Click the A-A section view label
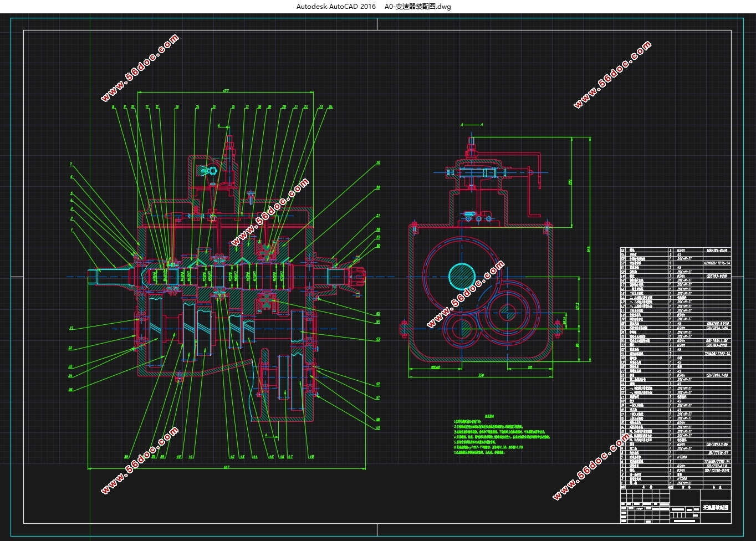The height and width of the screenshot is (541, 756). pyautogui.click(x=473, y=125)
